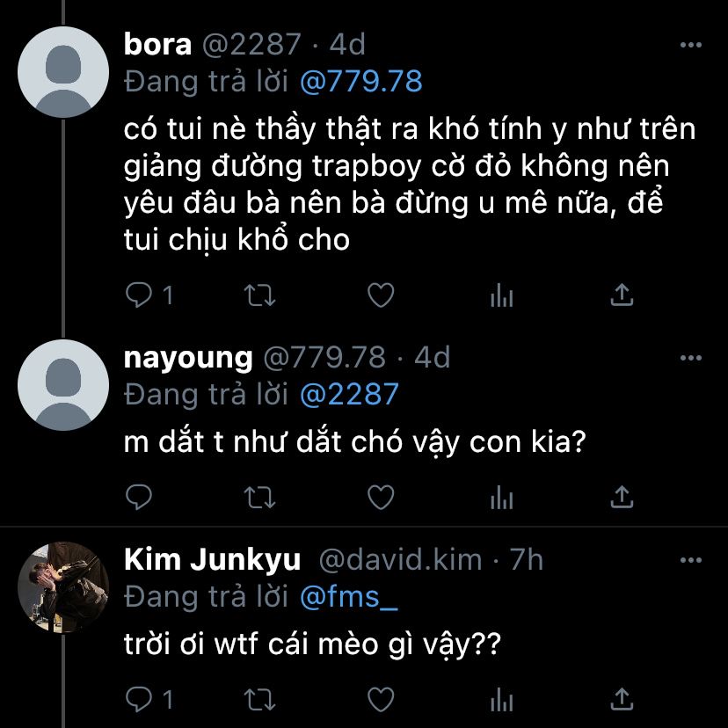Retweet nayoung's tweet
Screen dimensions: 728x728
(258, 498)
